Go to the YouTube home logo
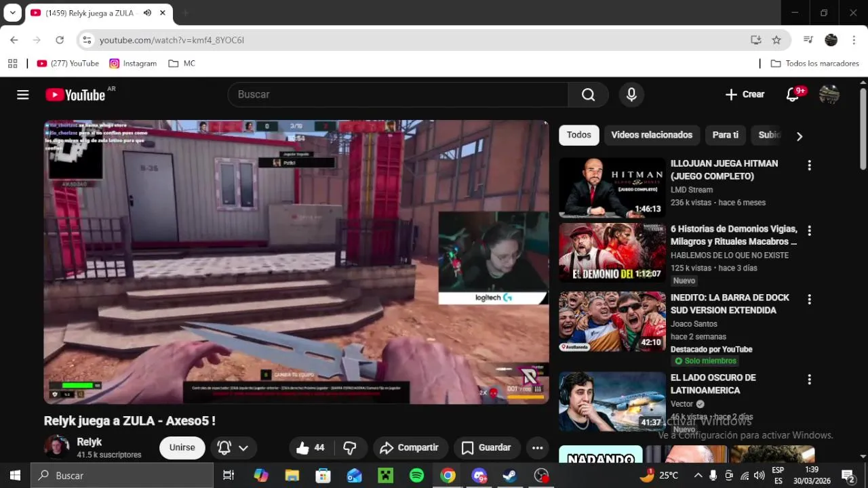 tap(75, 95)
